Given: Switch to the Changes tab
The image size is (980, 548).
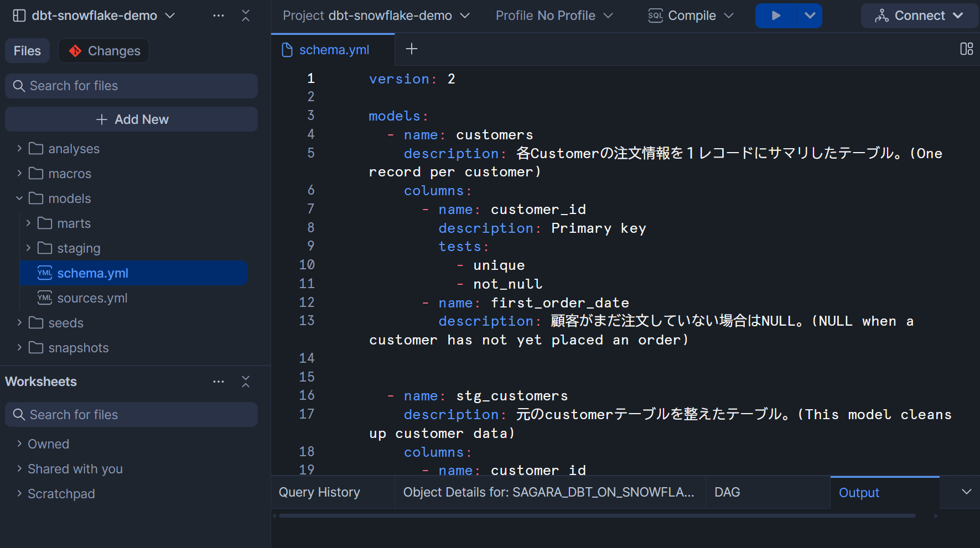Looking at the screenshot, I should click(x=104, y=51).
